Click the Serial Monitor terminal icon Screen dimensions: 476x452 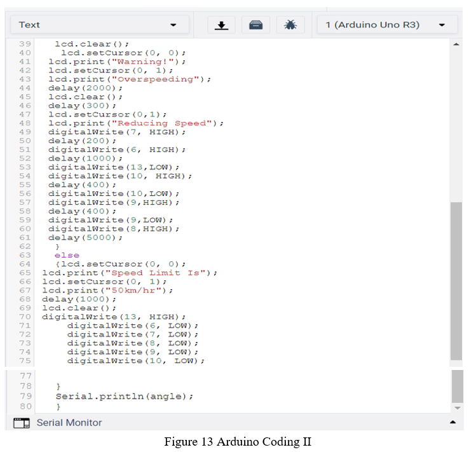click(x=22, y=423)
